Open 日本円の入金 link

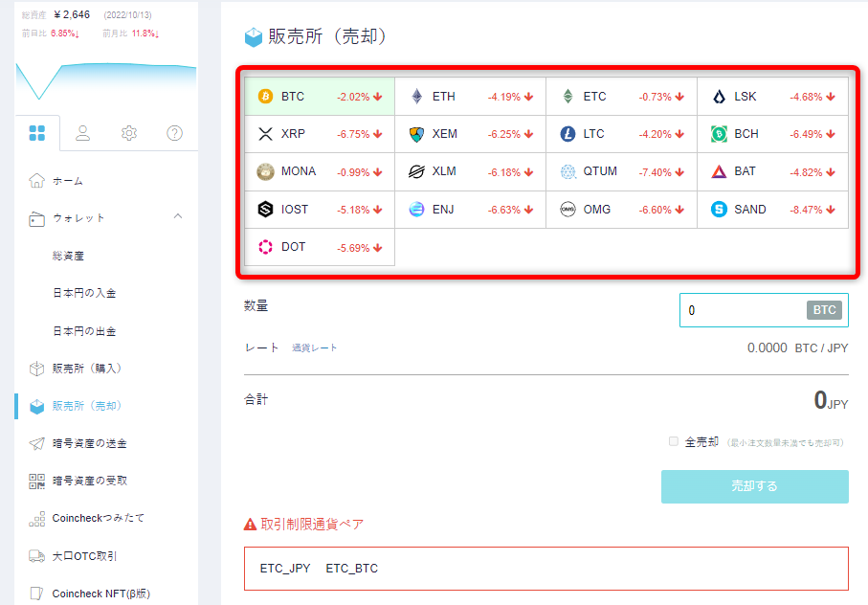(x=83, y=293)
